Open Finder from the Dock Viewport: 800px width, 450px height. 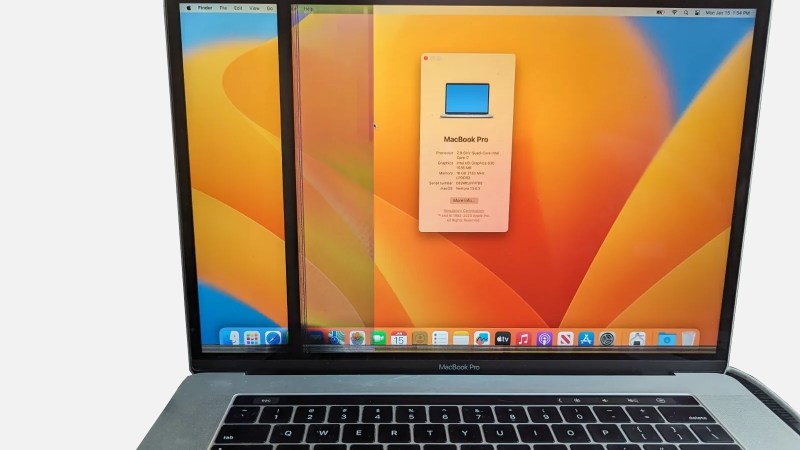tap(230, 338)
